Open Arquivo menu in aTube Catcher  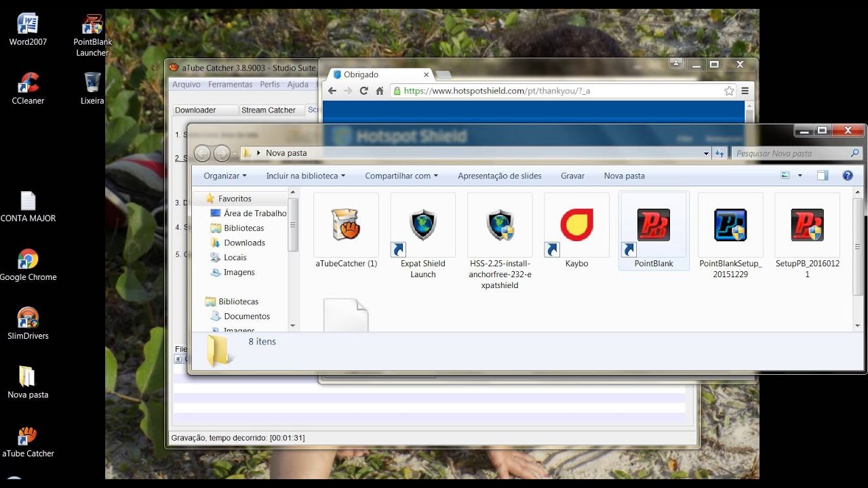coord(186,85)
